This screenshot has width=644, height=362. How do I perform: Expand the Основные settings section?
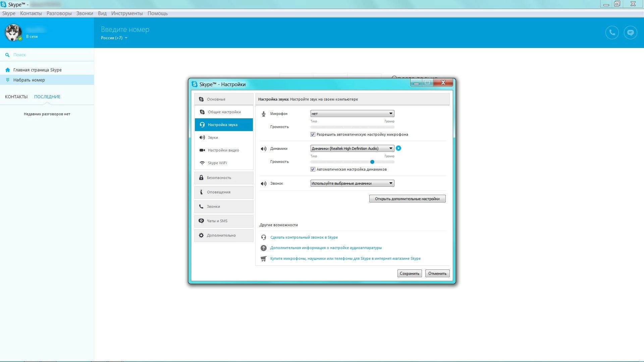coord(224,99)
